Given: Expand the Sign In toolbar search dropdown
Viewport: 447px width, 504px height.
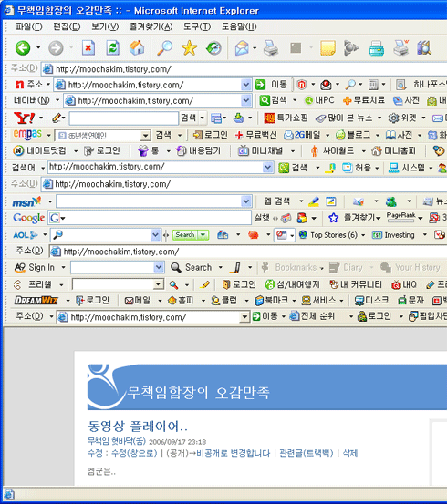Looking at the screenshot, I should click(159, 267).
